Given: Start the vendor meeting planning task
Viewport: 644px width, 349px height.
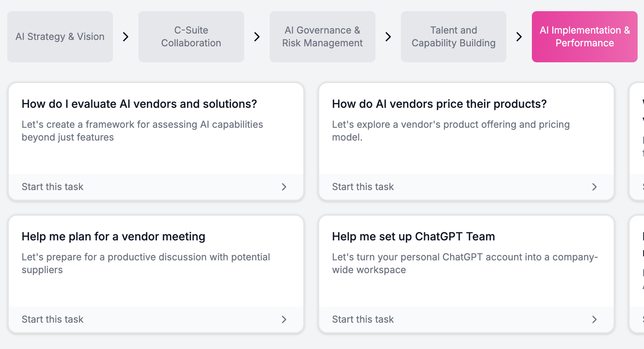Looking at the screenshot, I should pos(53,319).
